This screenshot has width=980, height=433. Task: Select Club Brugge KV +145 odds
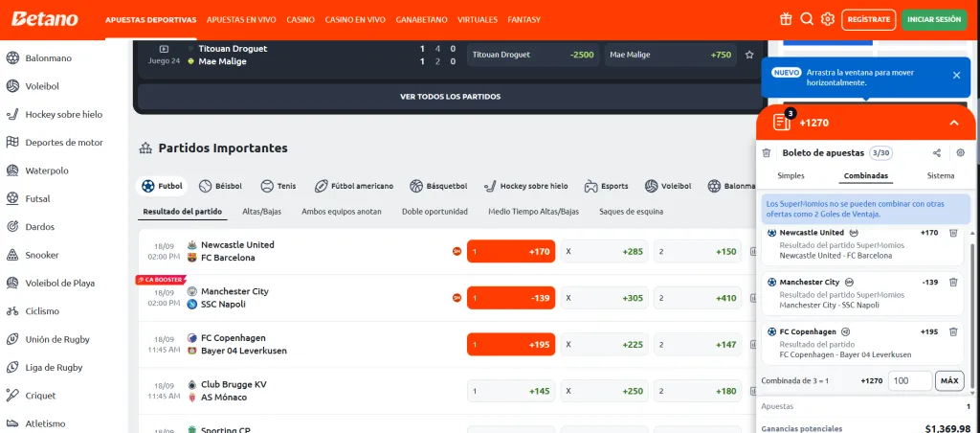(511, 391)
